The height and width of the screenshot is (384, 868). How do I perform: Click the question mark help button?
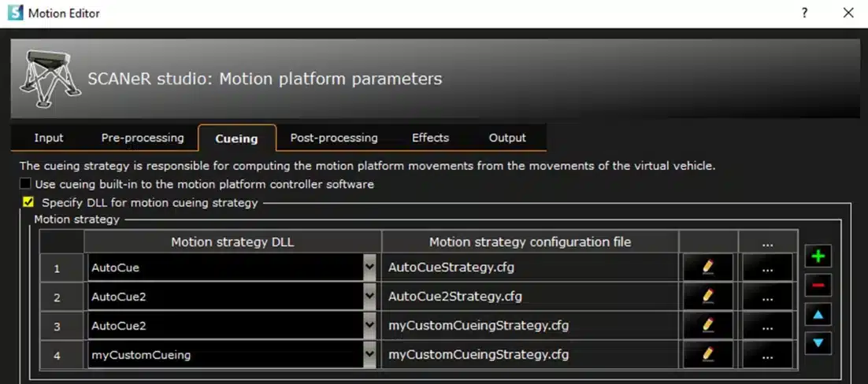(x=805, y=13)
